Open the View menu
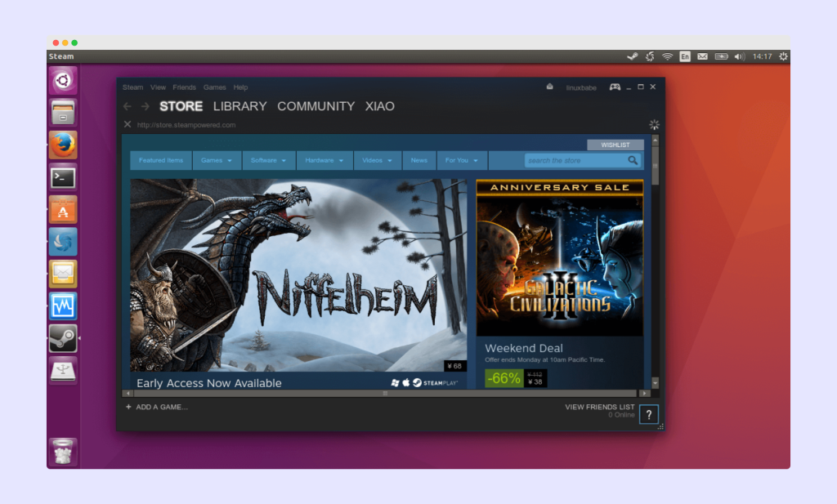The image size is (837, 504). coord(158,87)
